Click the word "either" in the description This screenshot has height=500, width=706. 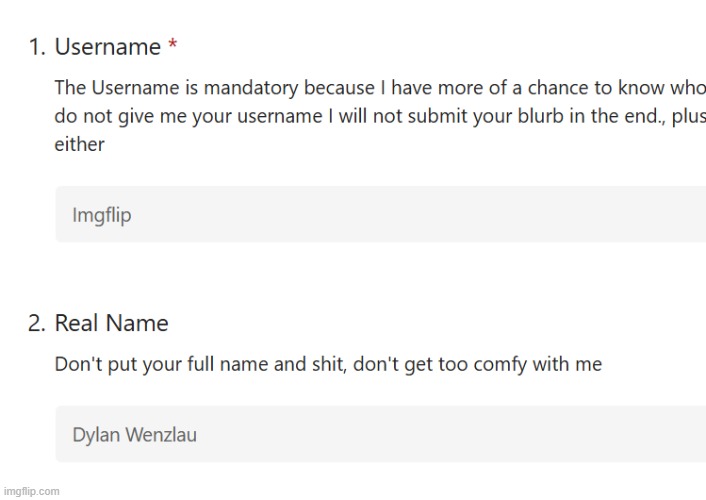click(x=79, y=144)
